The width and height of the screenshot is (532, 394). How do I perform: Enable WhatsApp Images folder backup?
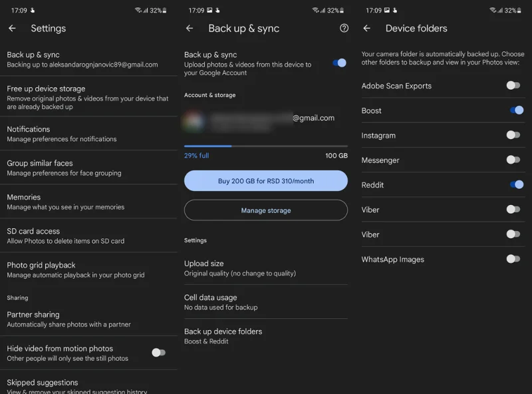513,259
